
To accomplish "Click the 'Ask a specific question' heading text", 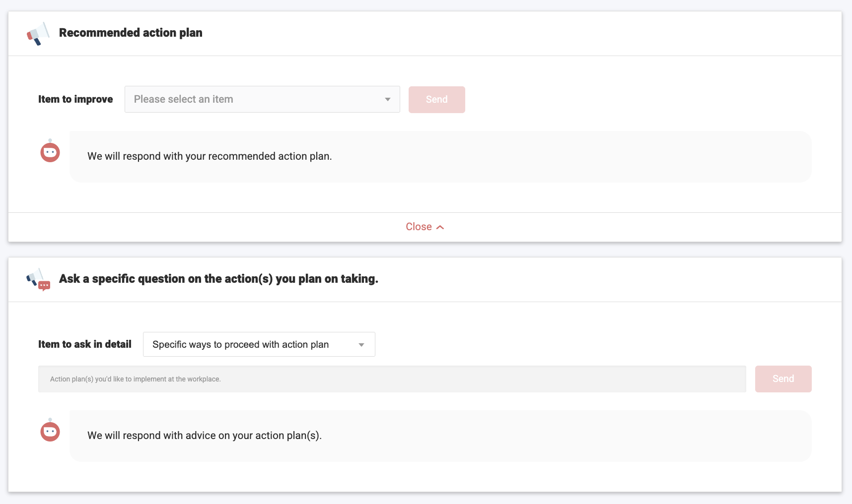I will pos(218,279).
